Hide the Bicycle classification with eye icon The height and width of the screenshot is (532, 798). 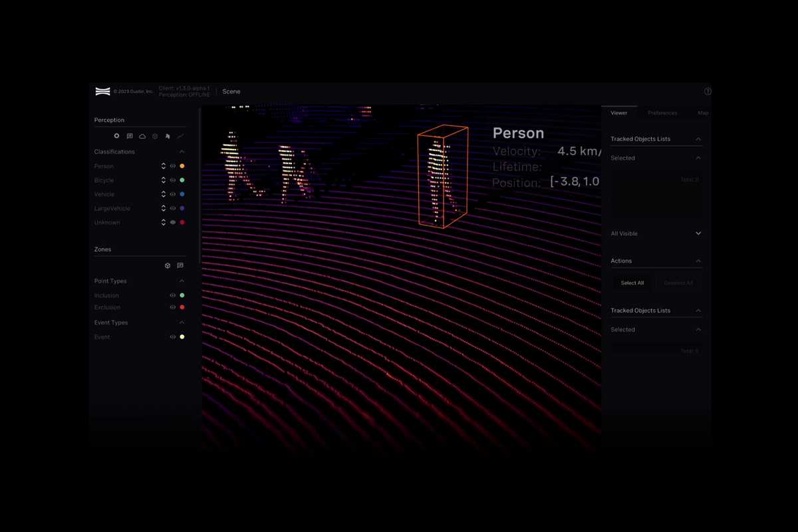click(x=173, y=180)
